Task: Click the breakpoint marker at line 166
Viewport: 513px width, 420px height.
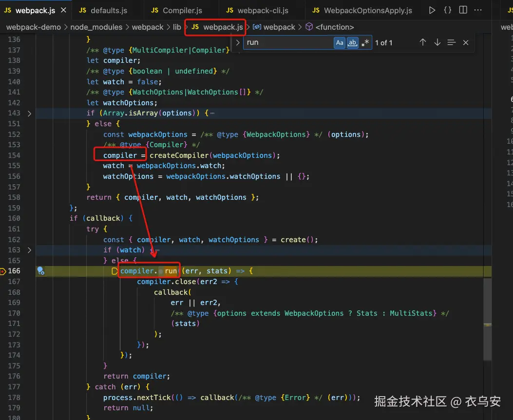Action: click(3, 271)
